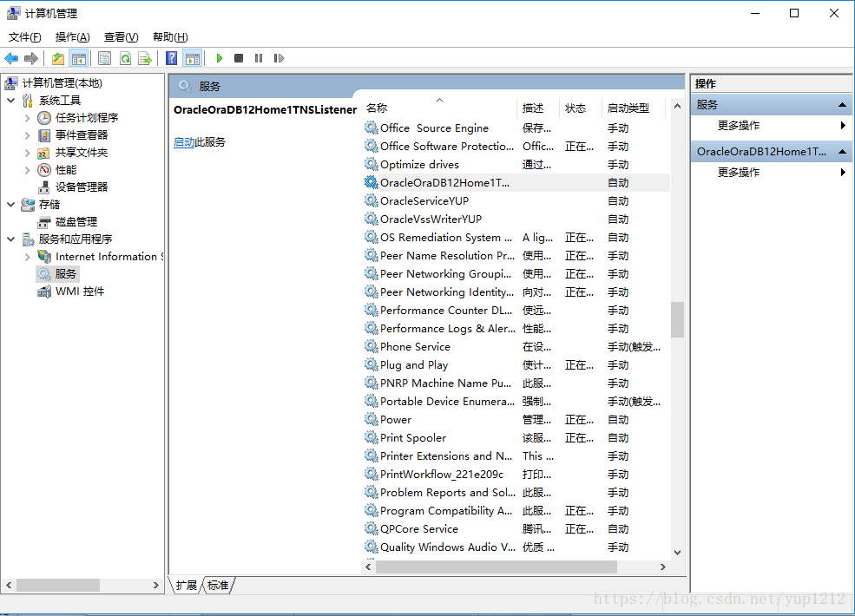Click the Back arrow toolbar icon
This screenshot has height=616, width=855.
11,58
